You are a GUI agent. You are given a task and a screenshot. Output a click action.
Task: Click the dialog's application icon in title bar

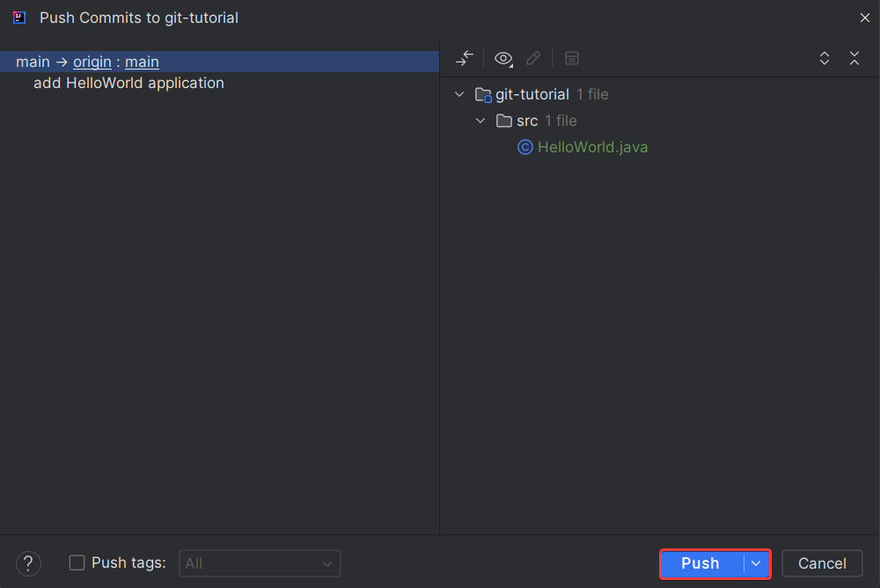[x=19, y=17]
